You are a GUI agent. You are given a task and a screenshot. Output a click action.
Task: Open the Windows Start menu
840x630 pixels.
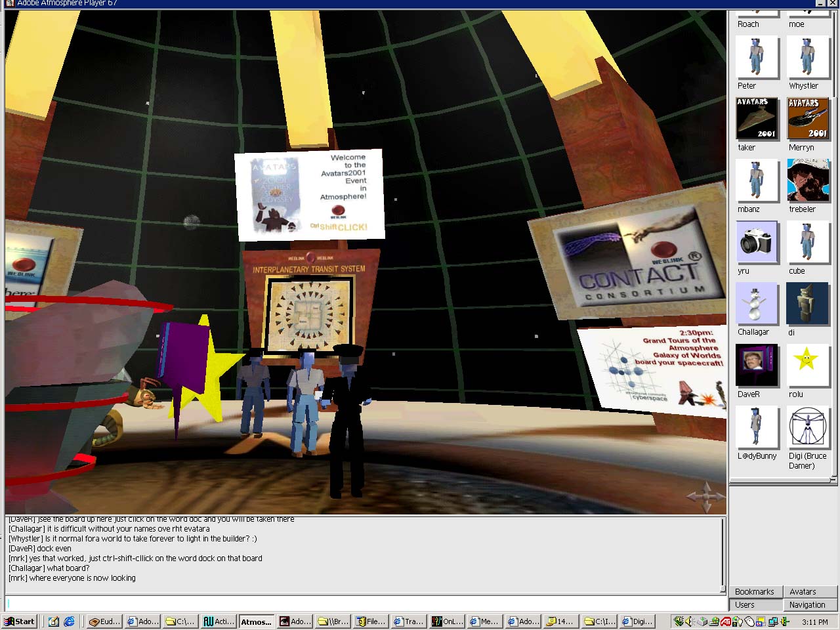(20, 621)
